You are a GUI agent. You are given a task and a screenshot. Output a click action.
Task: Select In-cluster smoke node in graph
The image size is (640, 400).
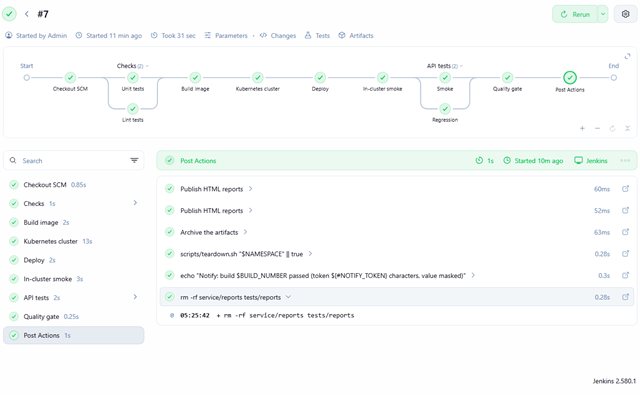382,77
